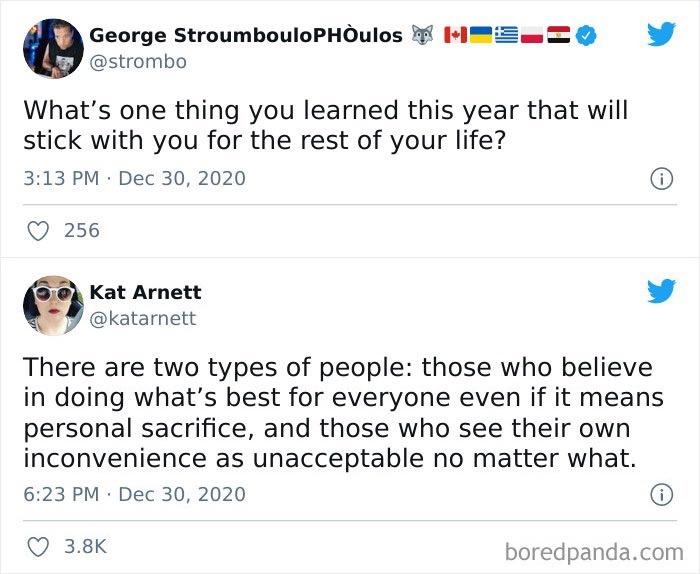Open the 3:13 PM · Dec 30, 2020 timestamp
The width and height of the screenshot is (700, 574).
[x=134, y=179]
